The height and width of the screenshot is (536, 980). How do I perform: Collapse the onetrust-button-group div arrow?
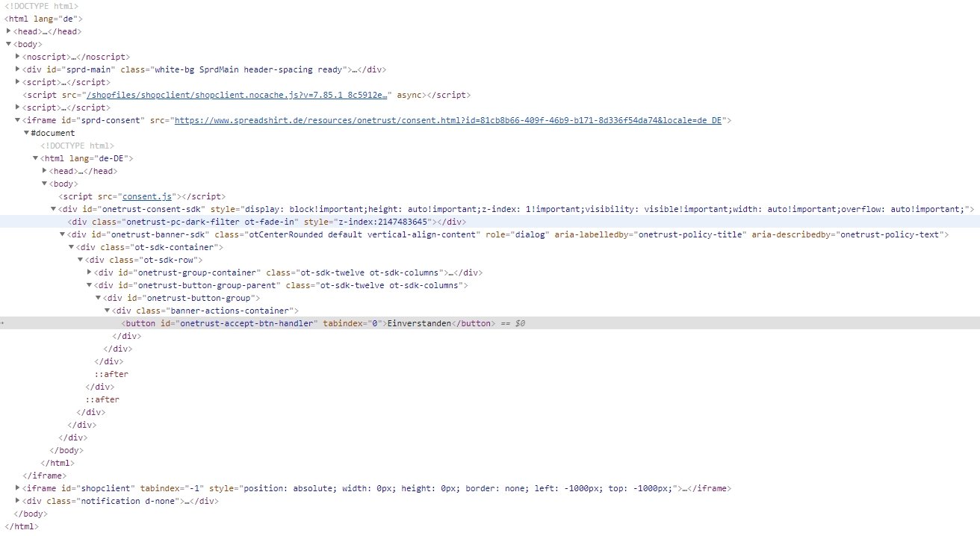tap(98, 298)
